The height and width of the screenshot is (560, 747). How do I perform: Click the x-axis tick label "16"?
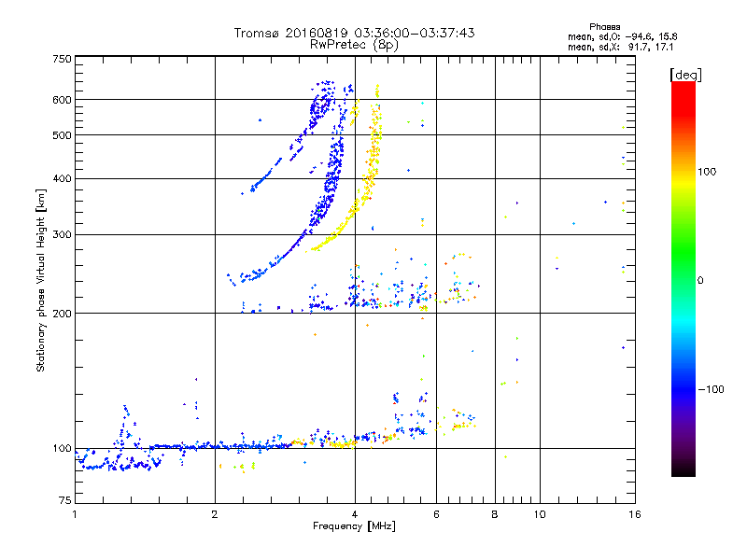635,514
